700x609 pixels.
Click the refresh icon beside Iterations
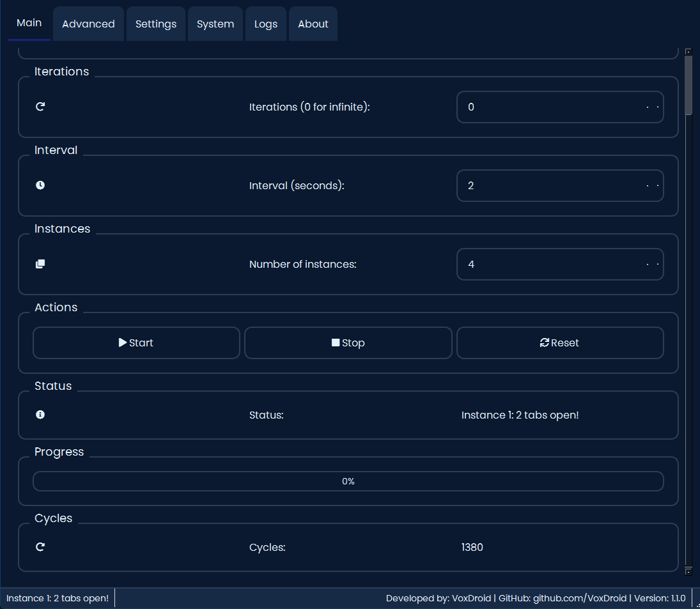40,107
